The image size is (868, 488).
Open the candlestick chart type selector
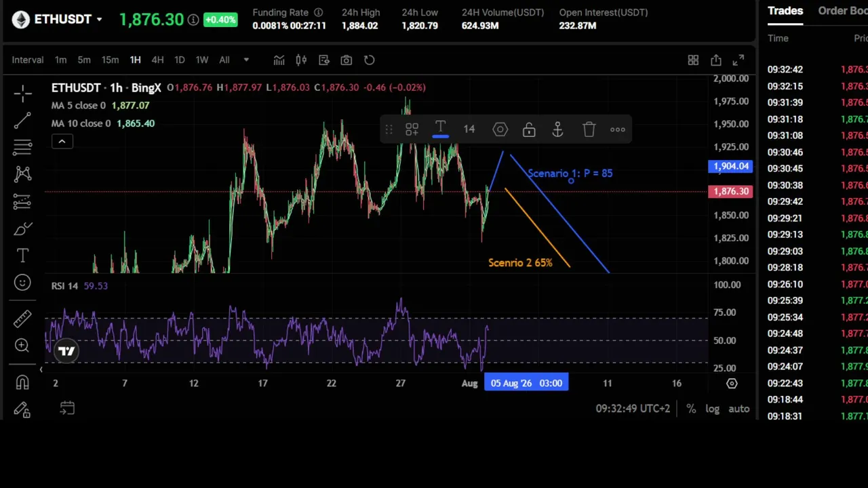tap(301, 60)
